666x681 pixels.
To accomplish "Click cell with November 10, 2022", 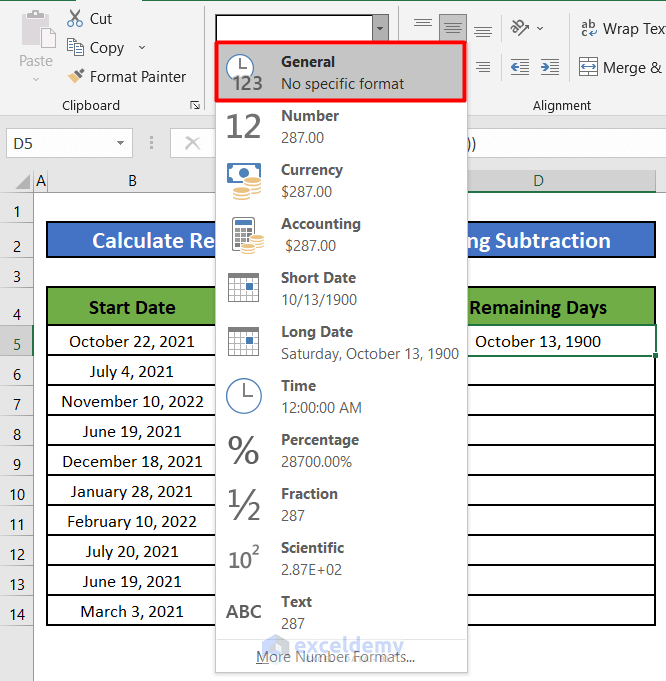I will tap(132, 401).
